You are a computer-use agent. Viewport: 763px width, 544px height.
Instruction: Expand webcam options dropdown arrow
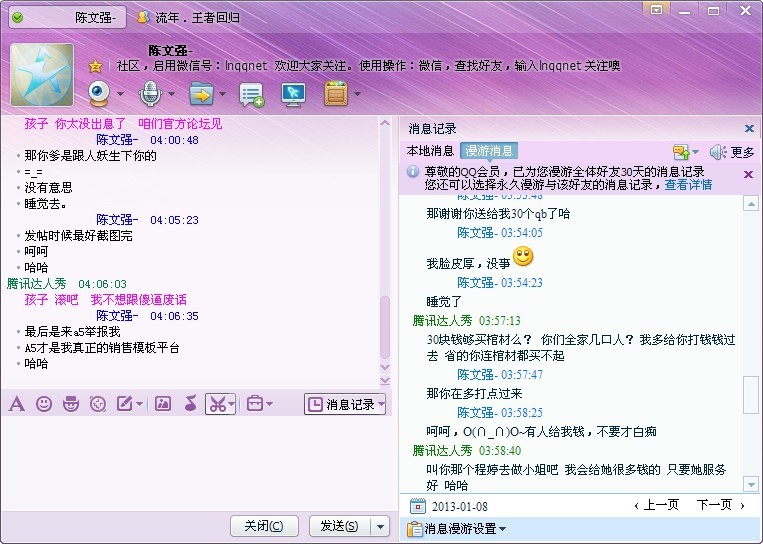(120, 94)
